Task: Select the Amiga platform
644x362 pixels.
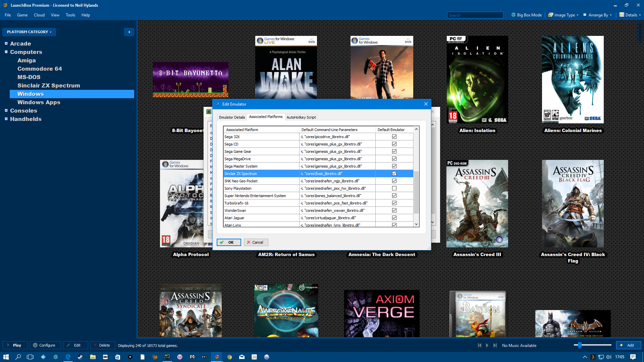Action: coord(26,60)
